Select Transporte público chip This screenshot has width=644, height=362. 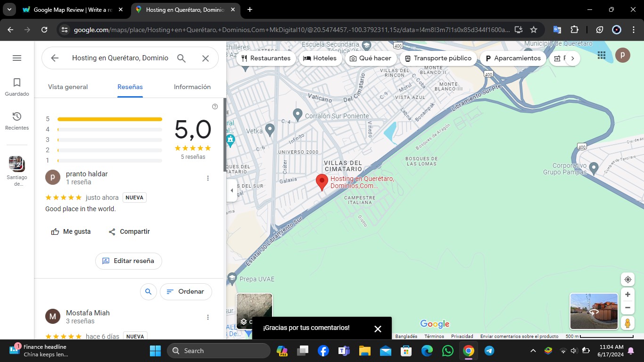[x=438, y=58]
